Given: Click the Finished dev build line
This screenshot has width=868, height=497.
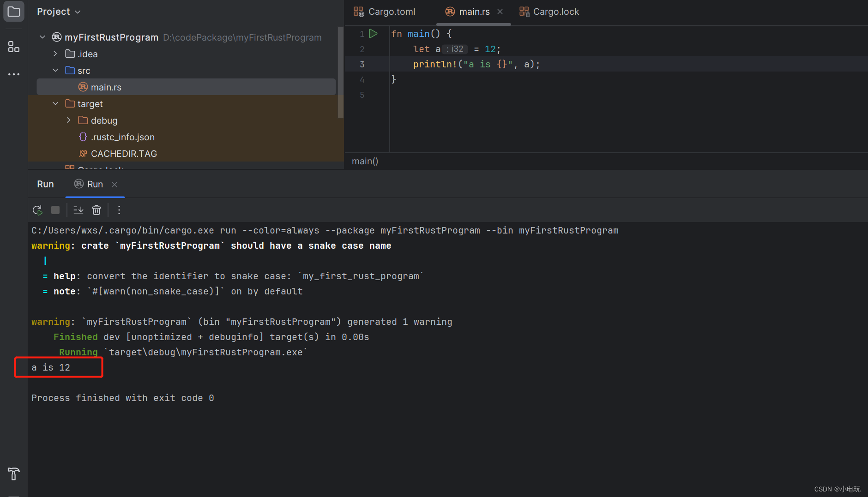Looking at the screenshot, I should pyautogui.click(x=211, y=337).
